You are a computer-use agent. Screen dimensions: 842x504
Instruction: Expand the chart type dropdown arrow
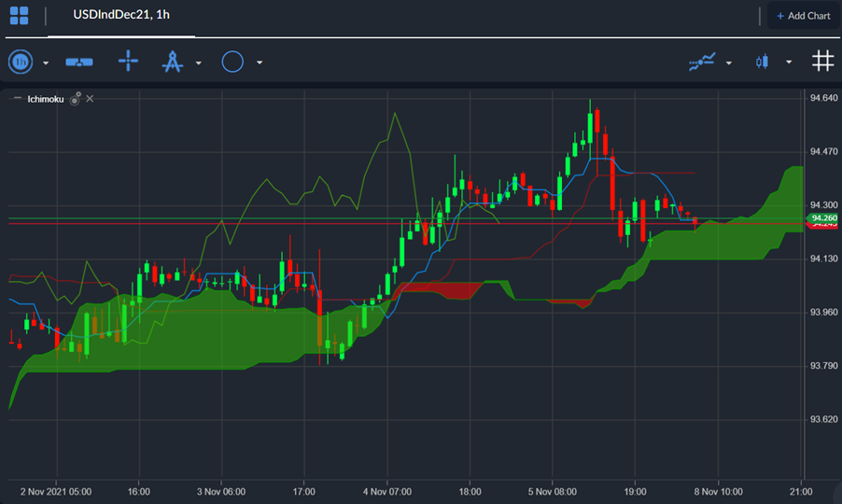pyautogui.click(x=789, y=63)
